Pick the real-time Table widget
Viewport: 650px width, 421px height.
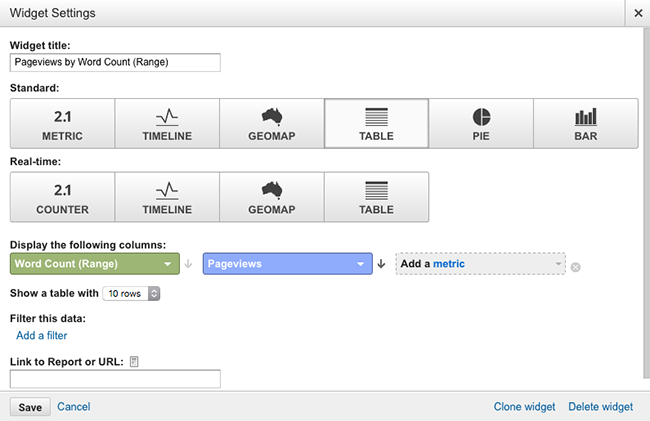pos(376,197)
